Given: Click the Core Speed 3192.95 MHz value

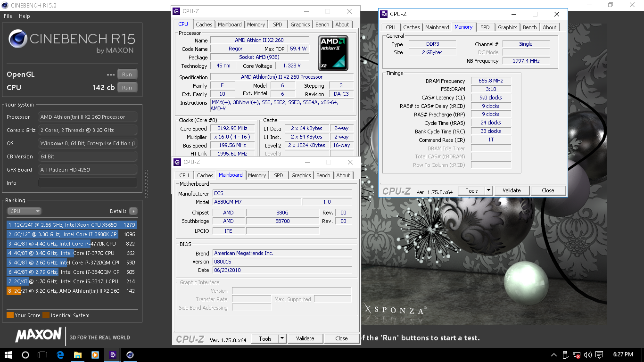Looking at the screenshot, I should (232, 128).
